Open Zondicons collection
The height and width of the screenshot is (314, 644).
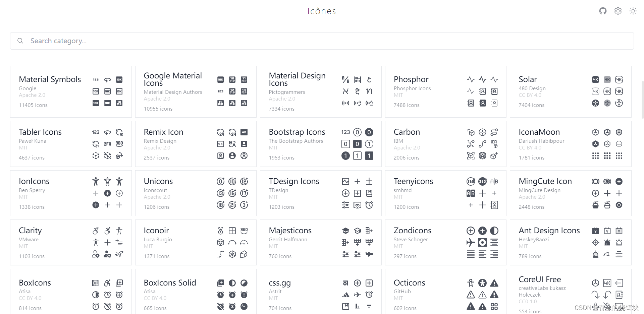pos(446,243)
